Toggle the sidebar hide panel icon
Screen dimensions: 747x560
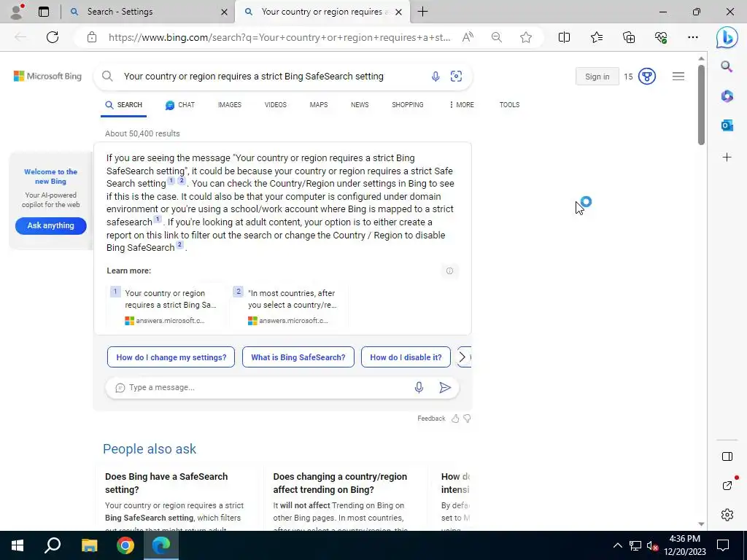pyautogui.click(x=727, y=456)
